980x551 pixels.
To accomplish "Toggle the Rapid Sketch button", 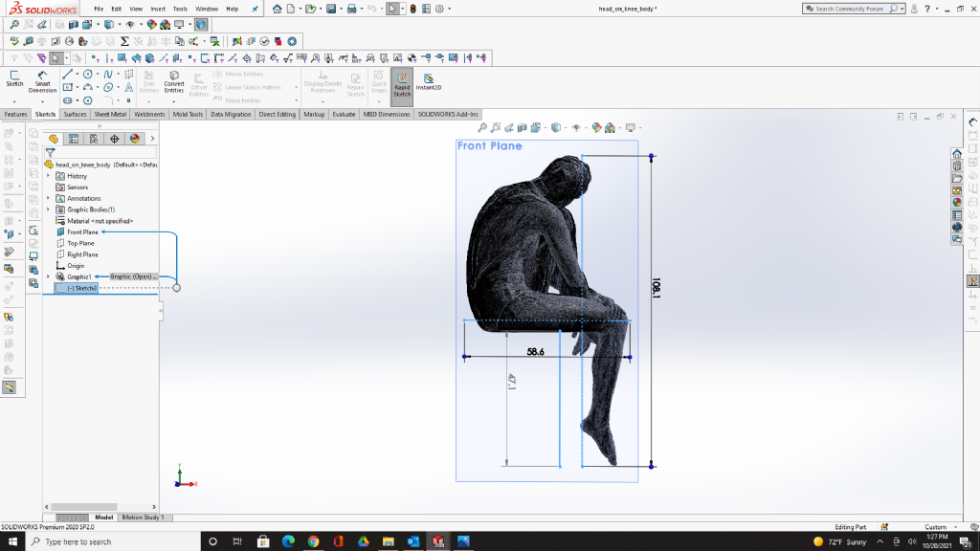I will click(x=402, y=82).
